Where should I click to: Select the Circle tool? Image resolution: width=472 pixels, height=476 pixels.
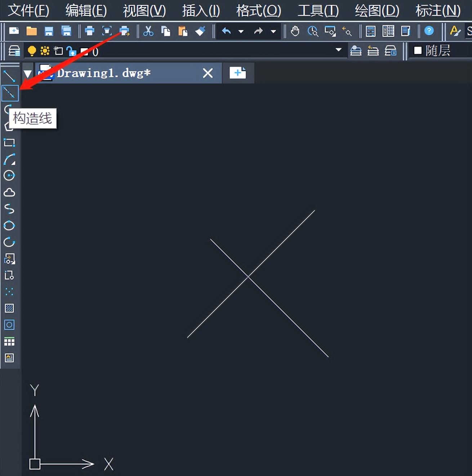[x=10, y=176]
